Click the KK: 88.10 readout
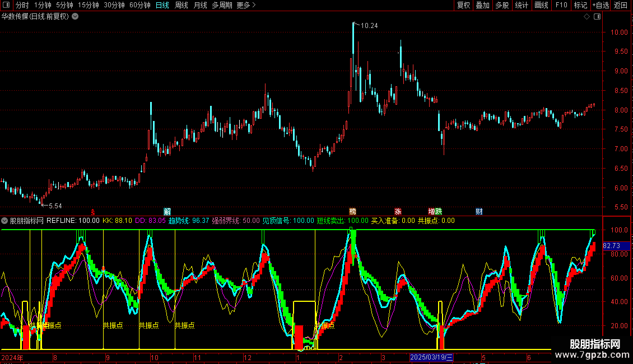Screen dimensions: 633x364 pyautogui.click(x=117, y=221)
